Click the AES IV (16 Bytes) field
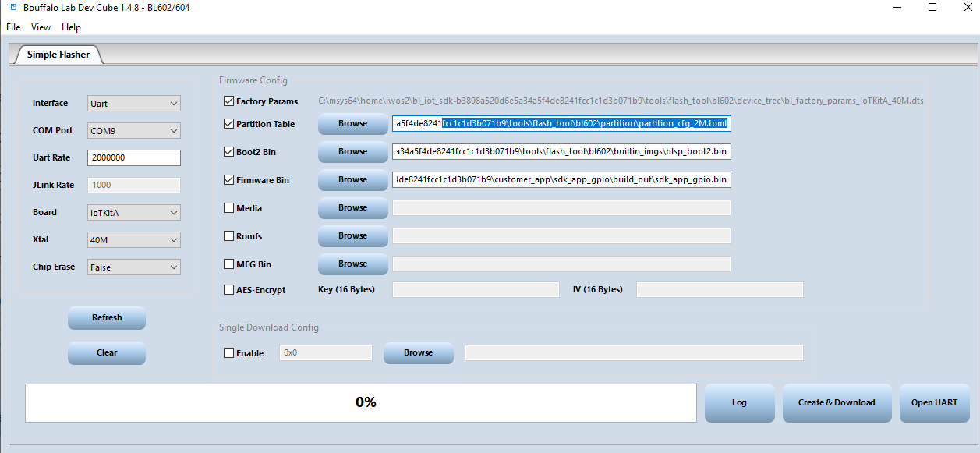Image resolution: width=980 pixels, height=453 pixels. pyautogui.click(x=720, y=289)
